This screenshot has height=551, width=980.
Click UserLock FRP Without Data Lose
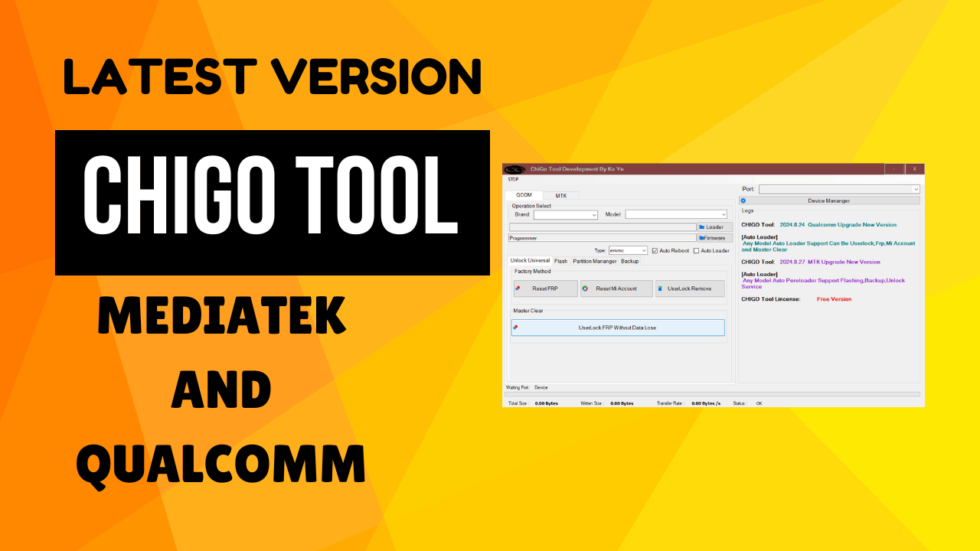tap(618, 328)
